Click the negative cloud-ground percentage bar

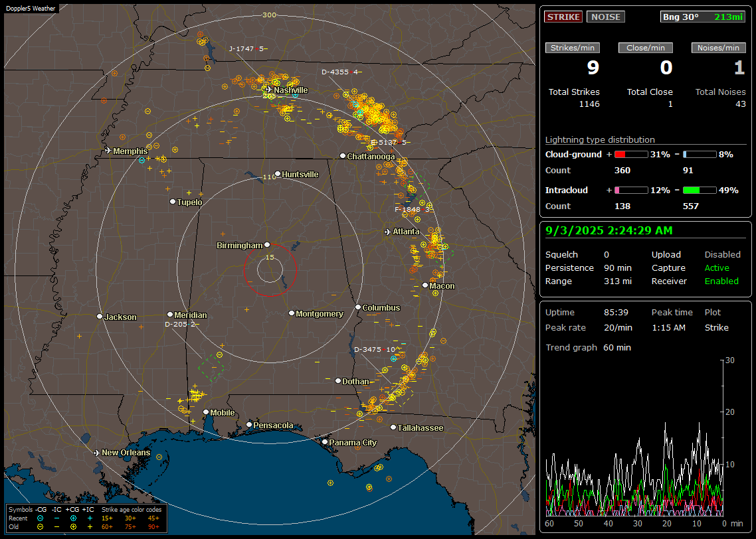(x=700, y=155)
